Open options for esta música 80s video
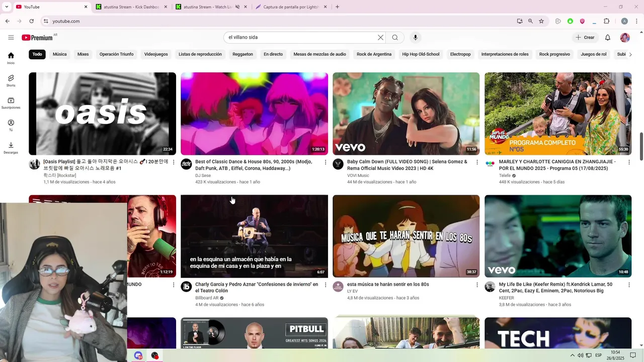This screenshot has height=362, width=644. pos(477,285)
